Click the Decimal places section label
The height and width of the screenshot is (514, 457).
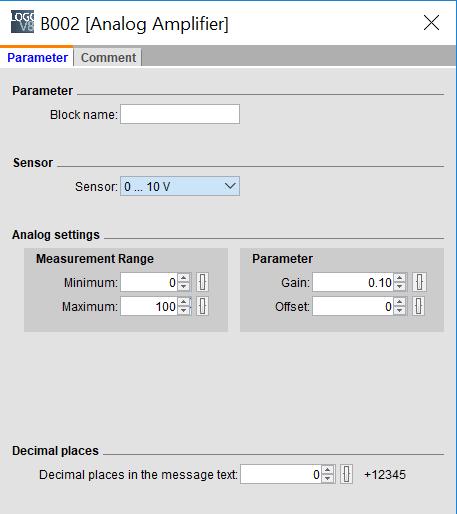pyautogui.click(x=55, y=451)
